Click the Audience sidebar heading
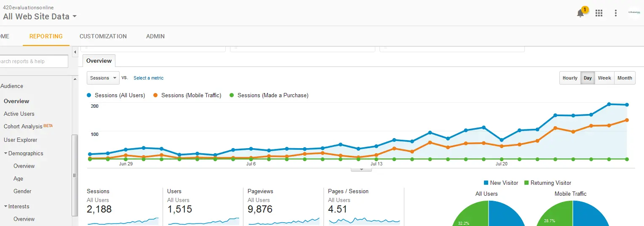This screenshot has width=644, height=226. click(x=12, y=86)
